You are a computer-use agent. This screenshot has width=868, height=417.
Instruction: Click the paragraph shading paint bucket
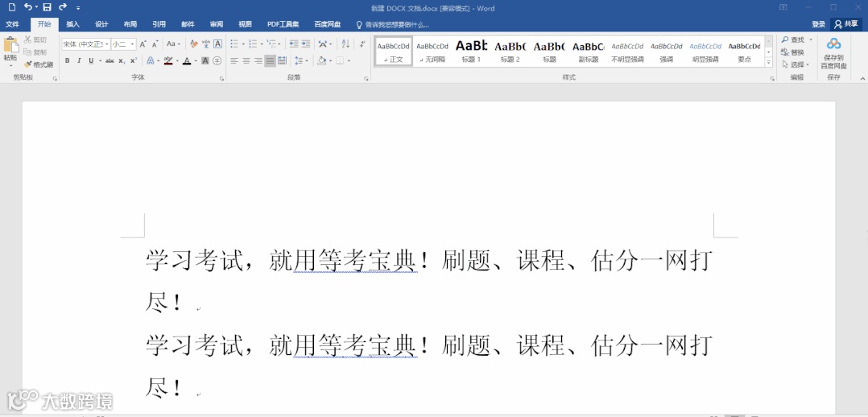point(321,60)
